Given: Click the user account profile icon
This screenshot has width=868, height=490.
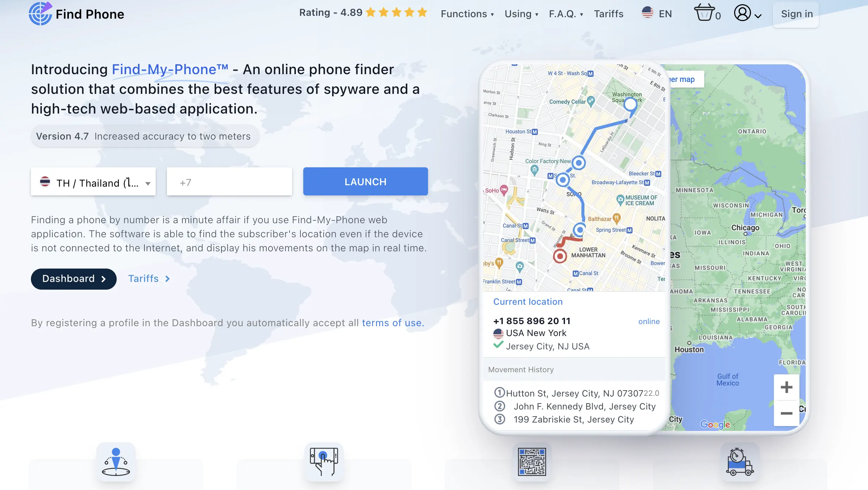Looking at the screenshot, I should [743, 13].
